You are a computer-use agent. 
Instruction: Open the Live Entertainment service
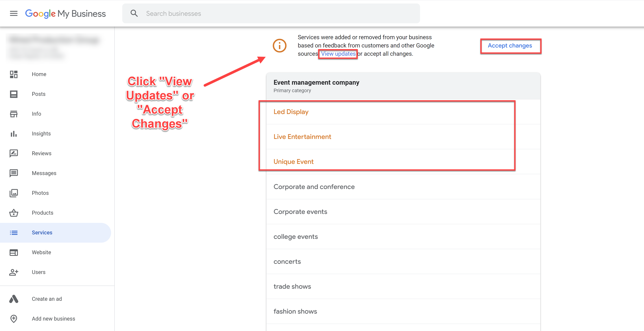click(x=302, y=137)
